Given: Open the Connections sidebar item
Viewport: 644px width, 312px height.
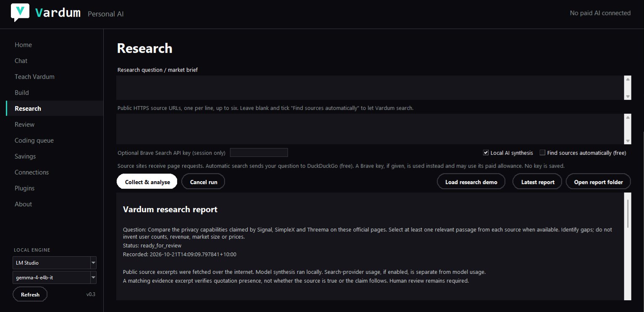Looking at the screenshot, I should pyautogui.click(x=31, y=172).
